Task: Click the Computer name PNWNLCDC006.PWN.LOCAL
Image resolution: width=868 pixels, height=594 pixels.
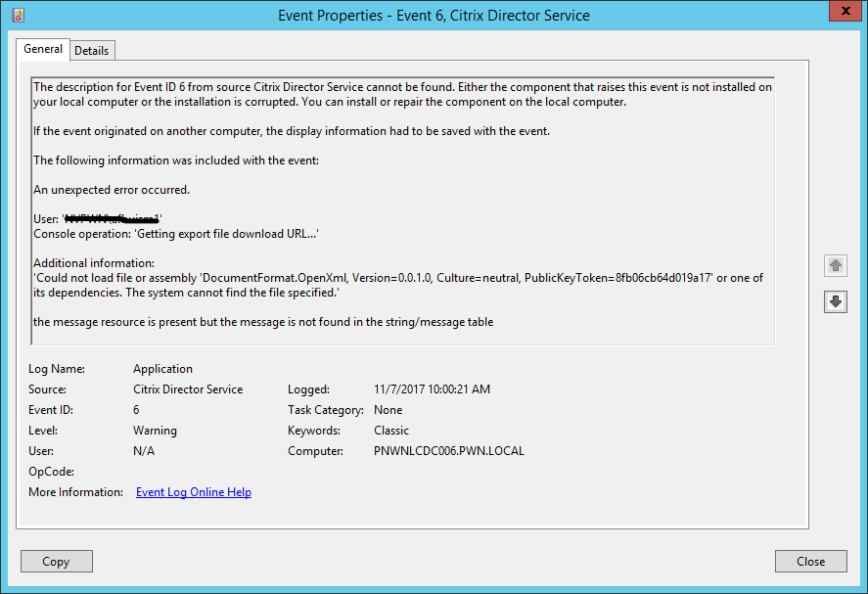Action: point(448,451)
